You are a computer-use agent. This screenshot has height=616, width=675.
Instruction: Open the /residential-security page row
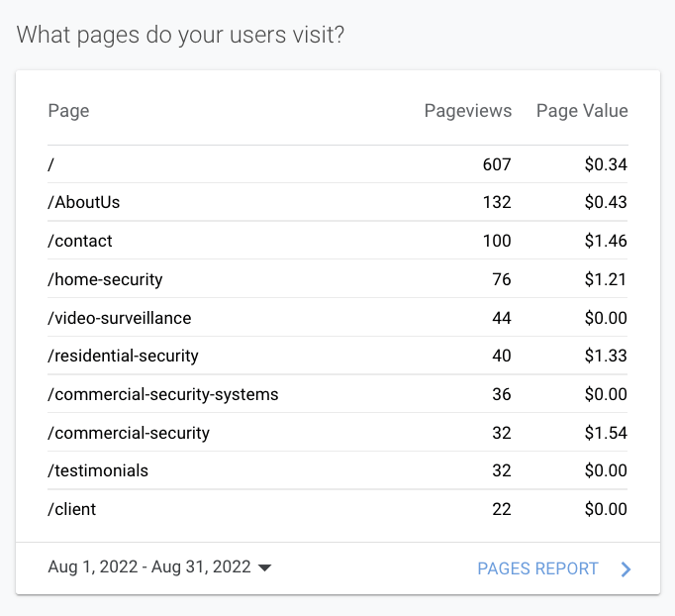[123, 356]
